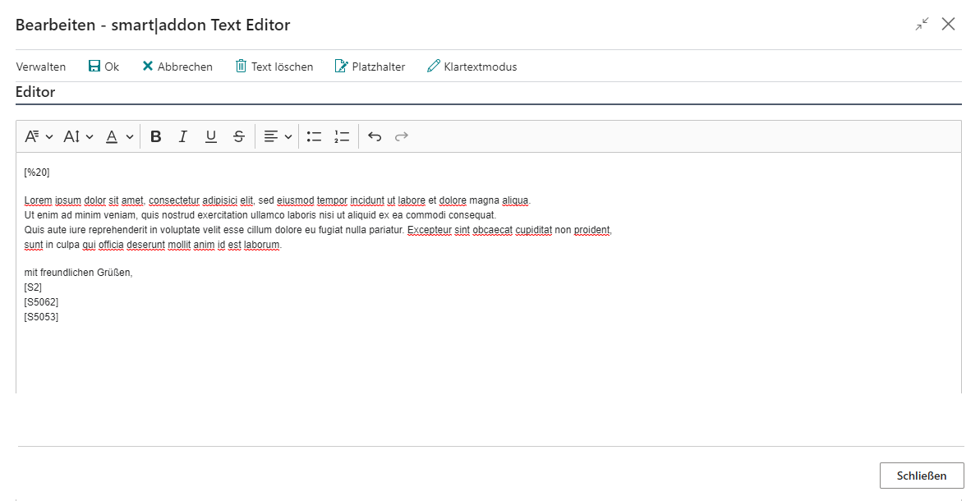The width and height of the screenshot is (980, 501).
Task: Open the text alignment dropdown
Action: tap(277, 136)
